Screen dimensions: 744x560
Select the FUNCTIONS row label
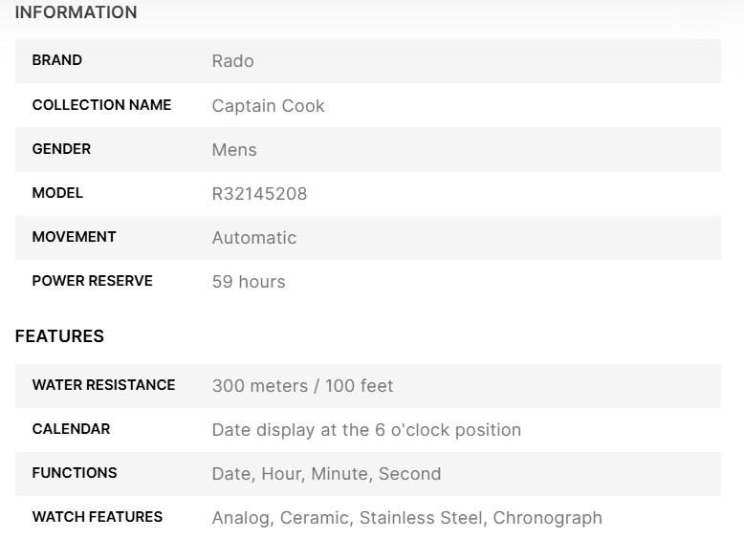pos(75,473)
